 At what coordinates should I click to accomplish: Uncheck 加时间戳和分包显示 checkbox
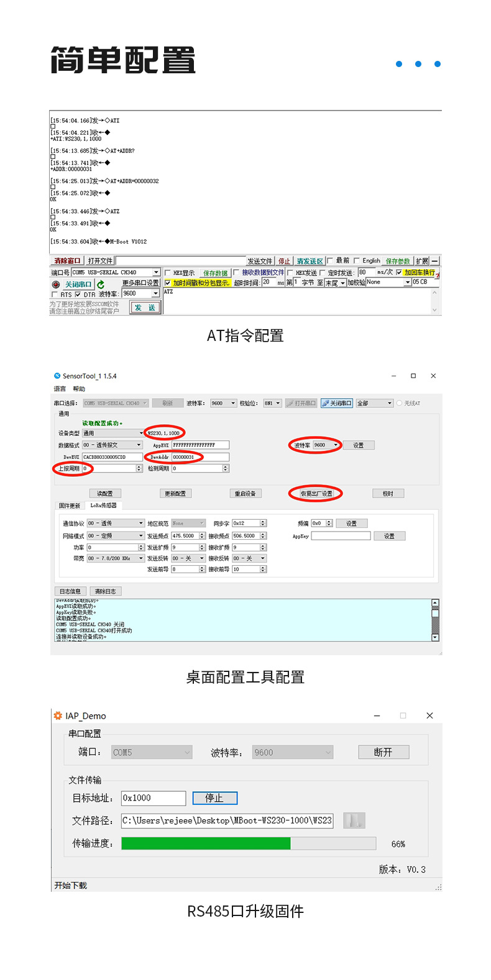(x=168, y=283)
